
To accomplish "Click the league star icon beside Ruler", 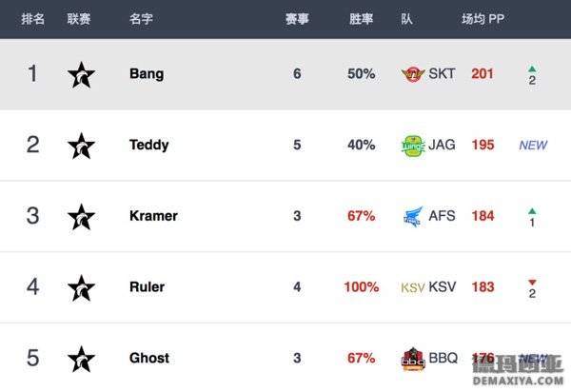I will click(x=81, y=287).
